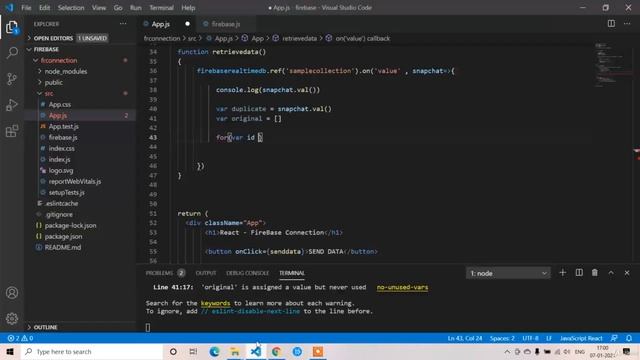Viewport: 640px width, 360px height.
Task: Change encoding via UTF-8 status item
Action: tap(530, 338)
